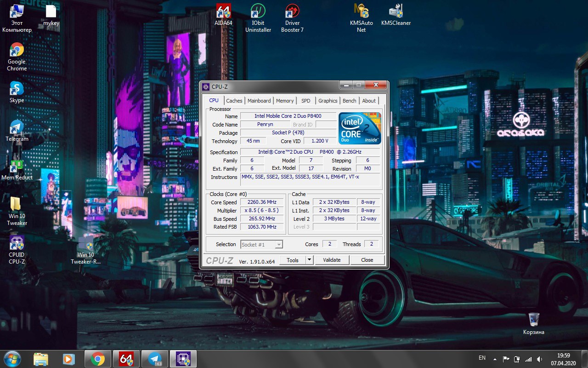
Task: Switch to the CPU tab
Action: coord(214,100)
